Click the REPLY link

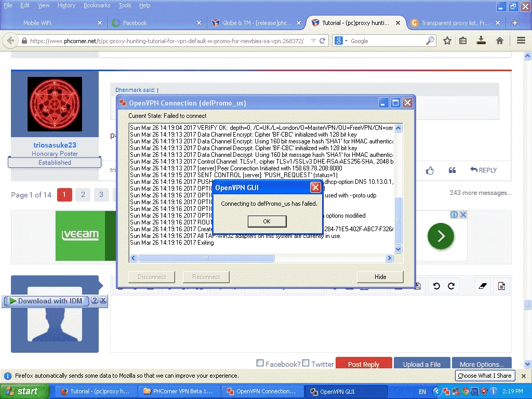(x=484, y=170)
